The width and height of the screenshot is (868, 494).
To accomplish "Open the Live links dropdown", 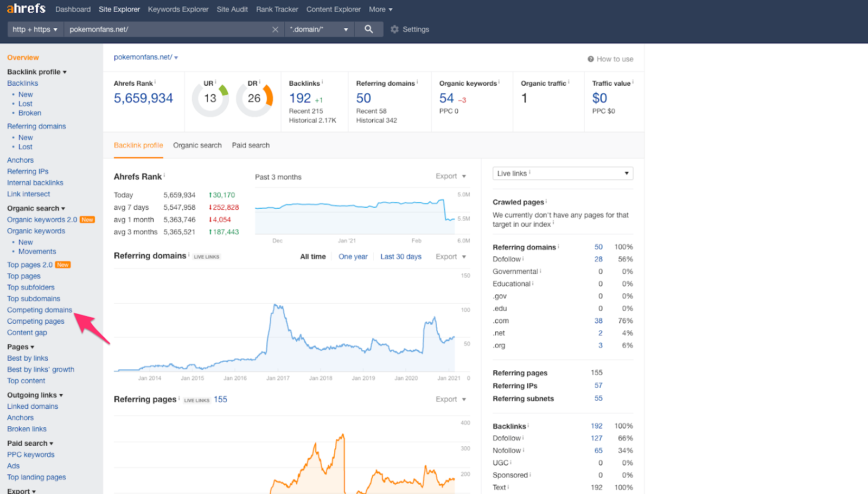I will coord(563,174).
